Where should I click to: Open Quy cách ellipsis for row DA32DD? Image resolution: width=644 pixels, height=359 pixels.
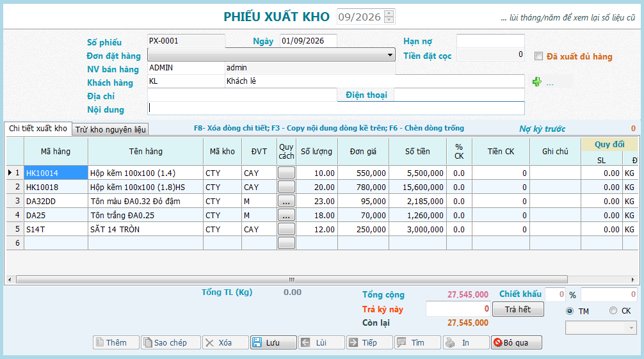pos(286,201)
